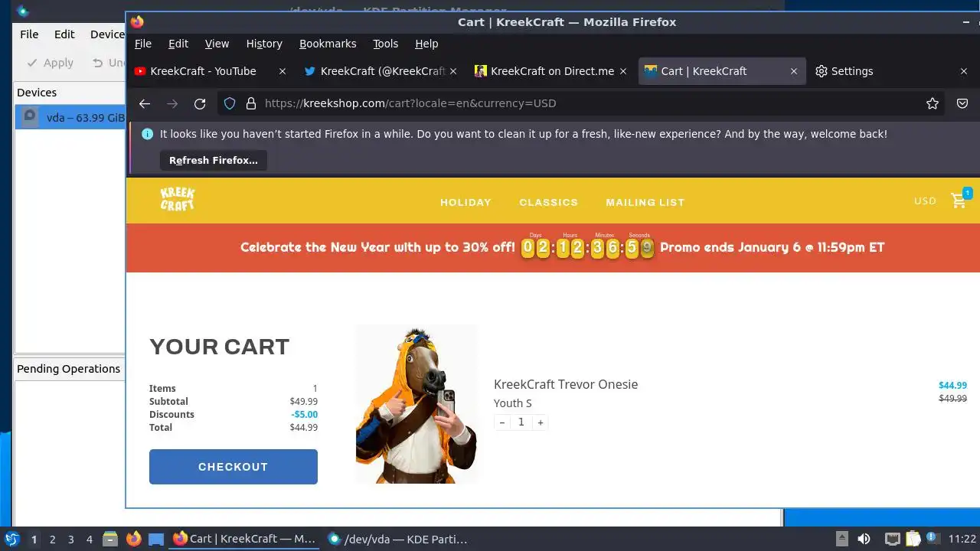The image size is (980, 551).
Task: Open KreekCraft Trevor Onesie product title
Action: tap(566, 384)
